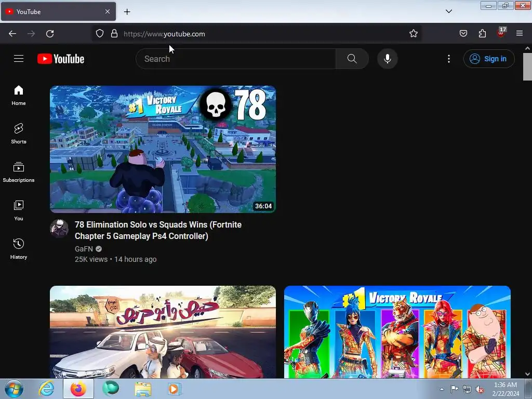Go back with browser back arrow

pyautogui.click(x=12, y=34)
